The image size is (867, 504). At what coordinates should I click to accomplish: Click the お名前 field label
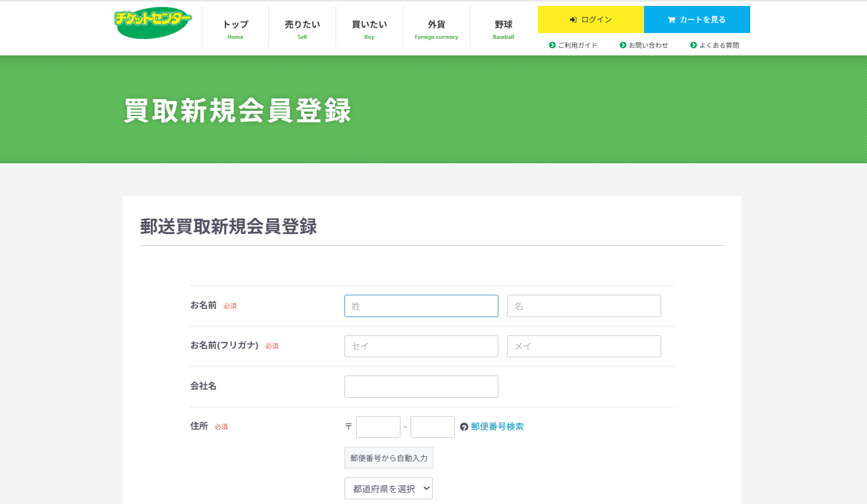203,305
